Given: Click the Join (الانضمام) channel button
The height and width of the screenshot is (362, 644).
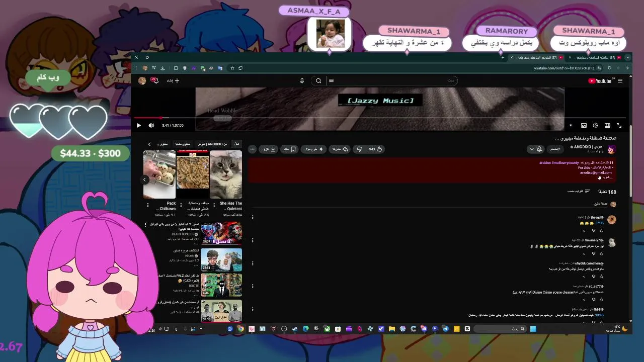Looking at the screenshot, I should pos(555,149).
